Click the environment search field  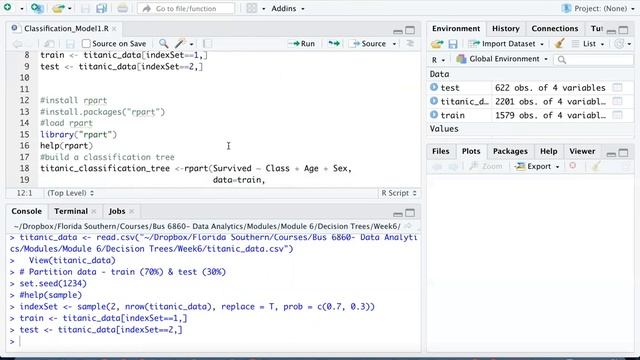(x=594, y=60)
